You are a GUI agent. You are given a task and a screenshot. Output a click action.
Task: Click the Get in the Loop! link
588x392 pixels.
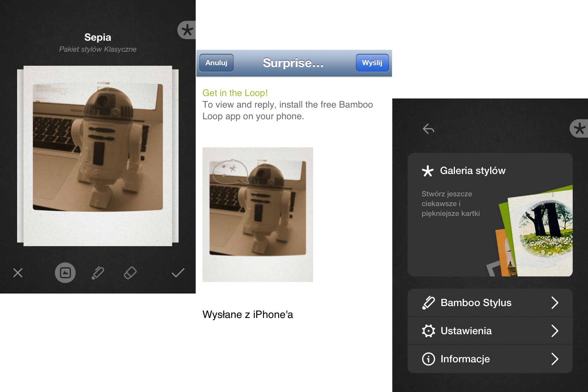[x=235, y=93]
